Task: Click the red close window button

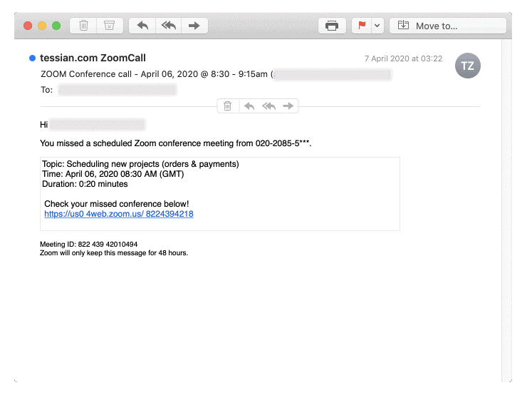Action: coord(28,26)
